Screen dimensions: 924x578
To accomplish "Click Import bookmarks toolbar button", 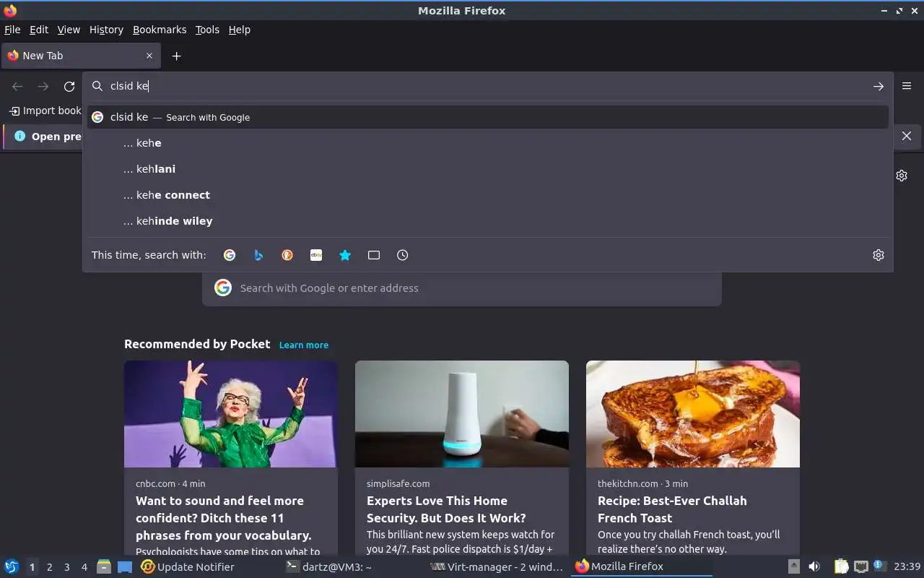I will (x=45, y=111).
